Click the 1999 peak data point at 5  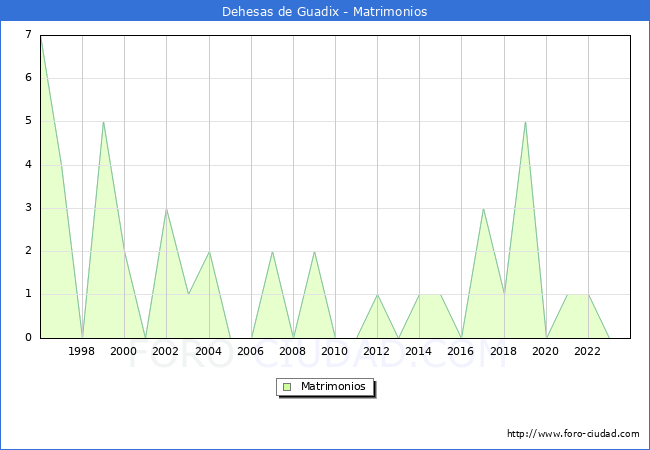click(103, 122)
